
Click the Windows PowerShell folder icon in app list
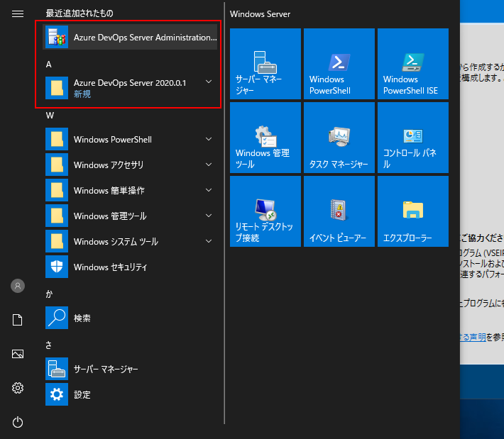point(57,139)
